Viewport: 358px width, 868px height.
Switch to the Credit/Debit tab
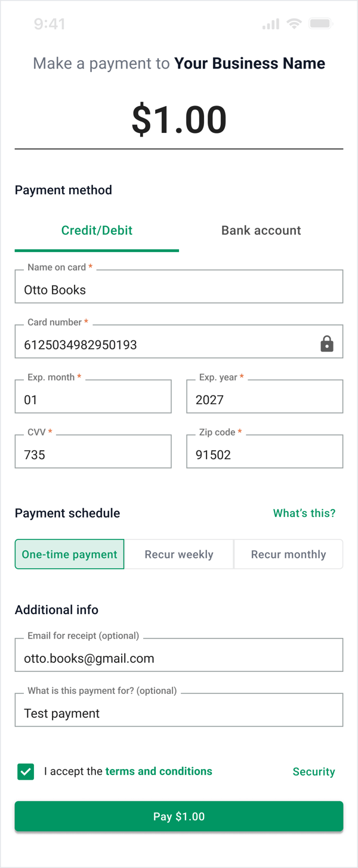[x=97, y=231]
